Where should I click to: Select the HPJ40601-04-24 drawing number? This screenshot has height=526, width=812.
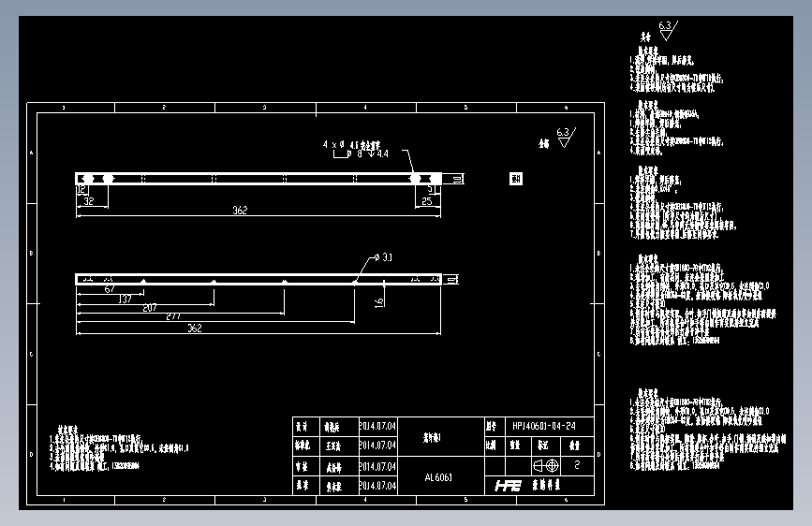[x=544, y=426]
